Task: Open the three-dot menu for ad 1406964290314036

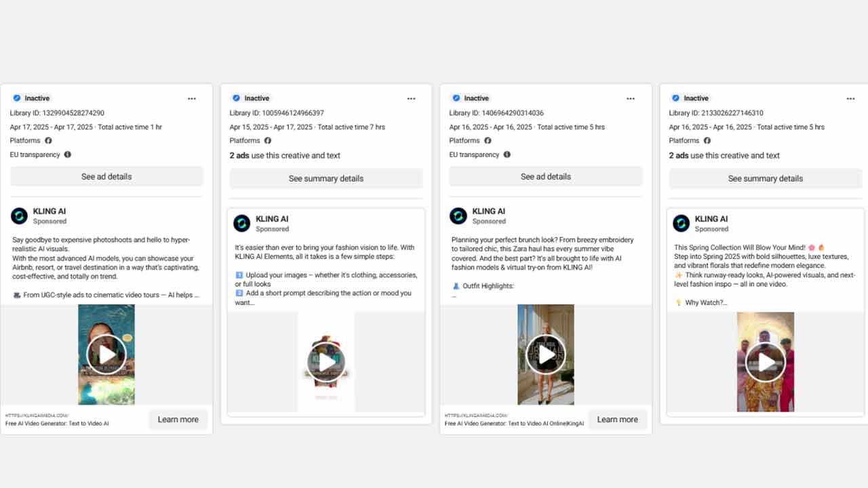Action: pyautogui.click(x=631, y=99)
